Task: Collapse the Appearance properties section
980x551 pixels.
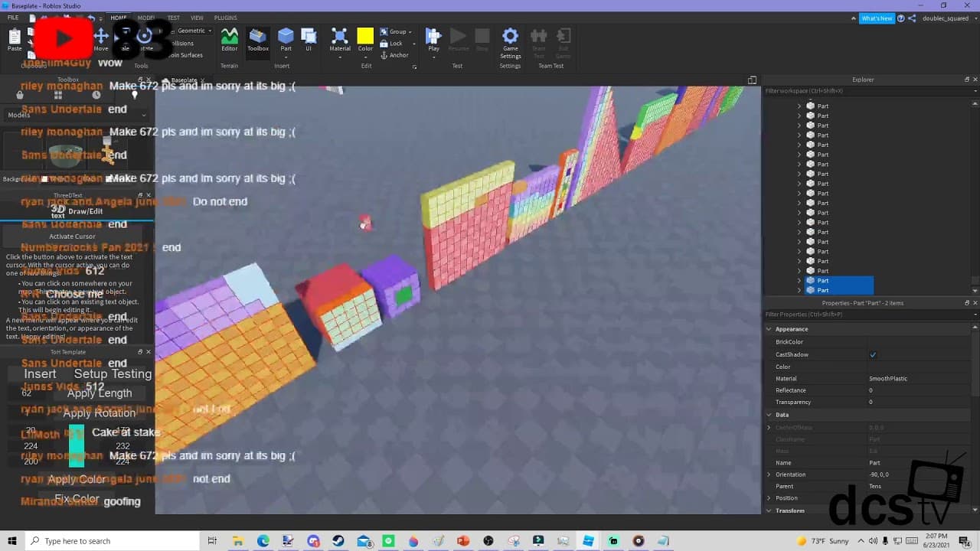Action: (x=769, y=329)
